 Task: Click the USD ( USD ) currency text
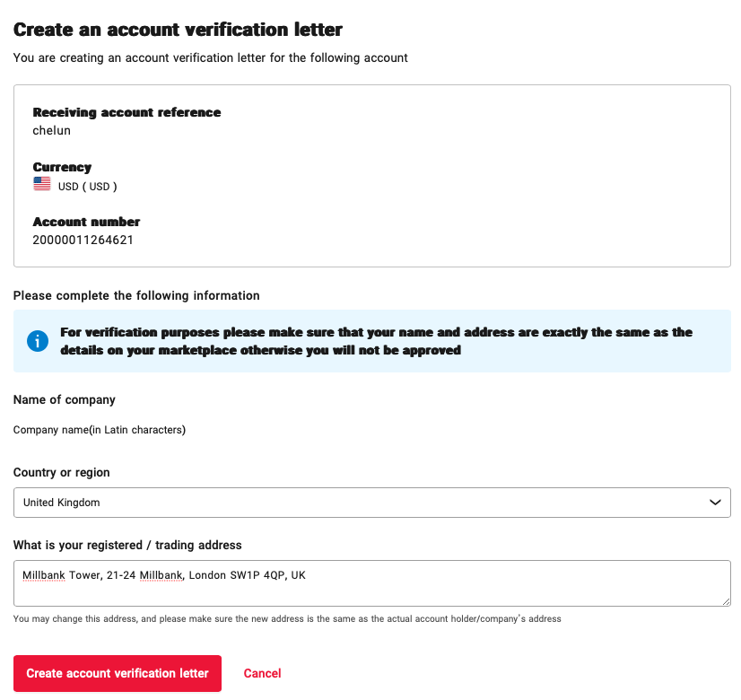(x=88, y=187)
